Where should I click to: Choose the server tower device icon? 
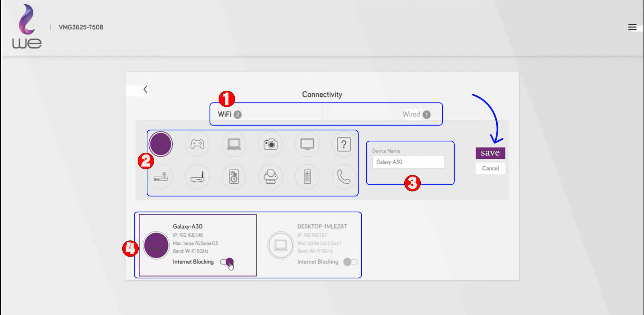[x=307, y=177]
